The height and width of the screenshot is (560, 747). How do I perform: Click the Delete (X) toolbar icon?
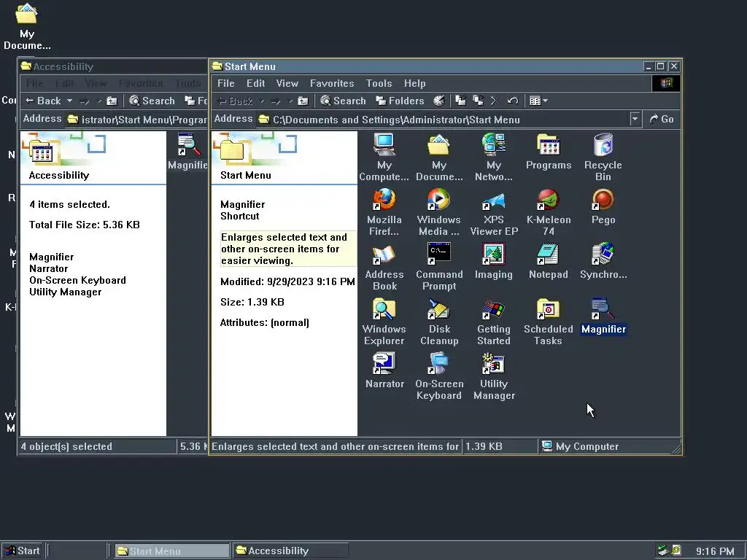pos(495,101)
